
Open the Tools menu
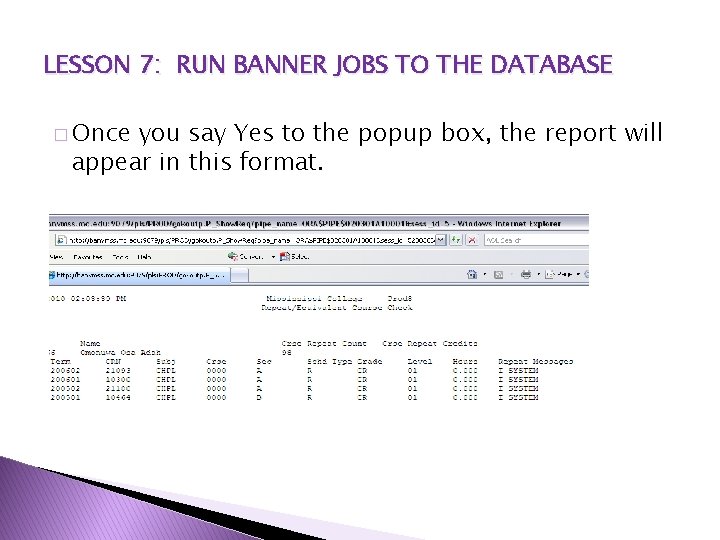120,257
